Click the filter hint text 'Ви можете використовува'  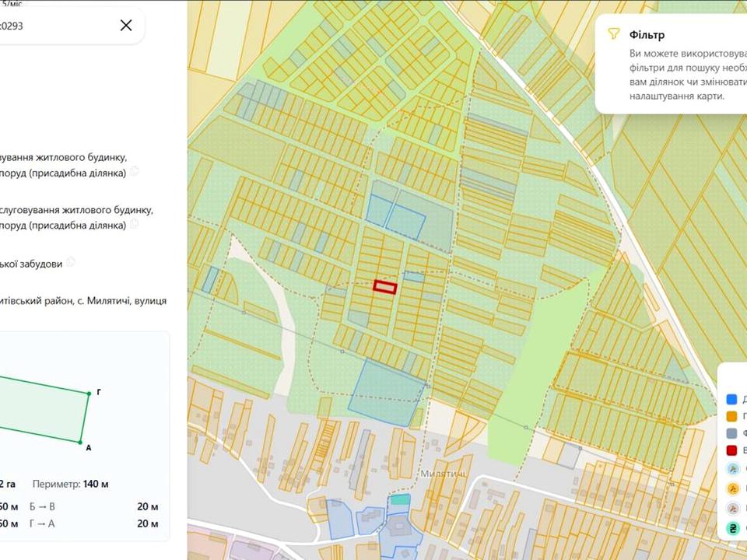coord(688,53)
